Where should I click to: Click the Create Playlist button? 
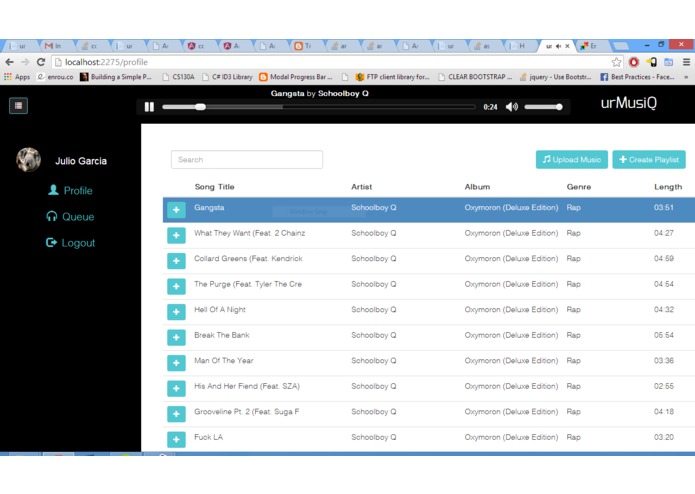click(x=649, y=159)
